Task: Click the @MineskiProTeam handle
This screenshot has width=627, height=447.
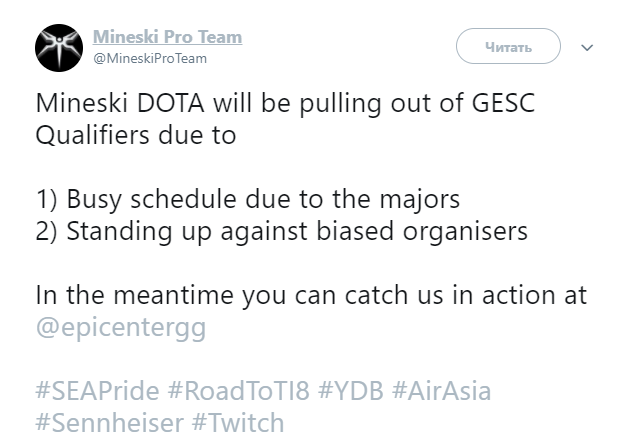Action: click(150, 59)
